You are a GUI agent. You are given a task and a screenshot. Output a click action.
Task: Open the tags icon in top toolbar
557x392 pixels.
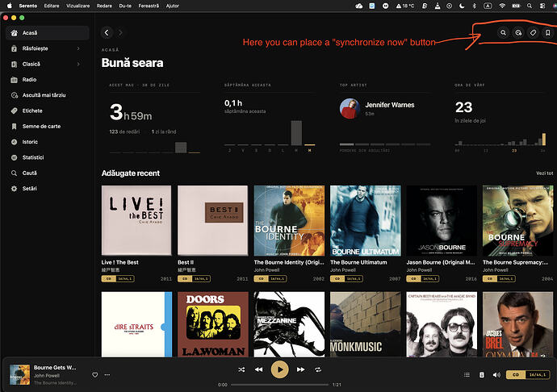click(x=533, y=32)
